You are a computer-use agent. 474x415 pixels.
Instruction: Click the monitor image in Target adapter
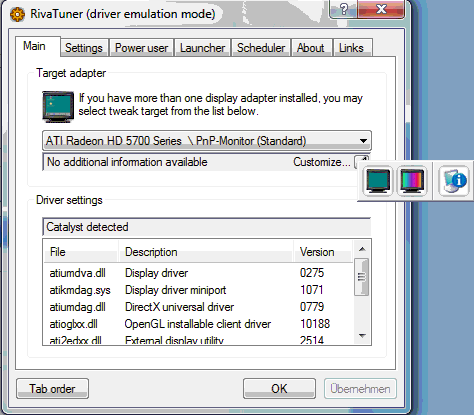click(x=58, y=107)
